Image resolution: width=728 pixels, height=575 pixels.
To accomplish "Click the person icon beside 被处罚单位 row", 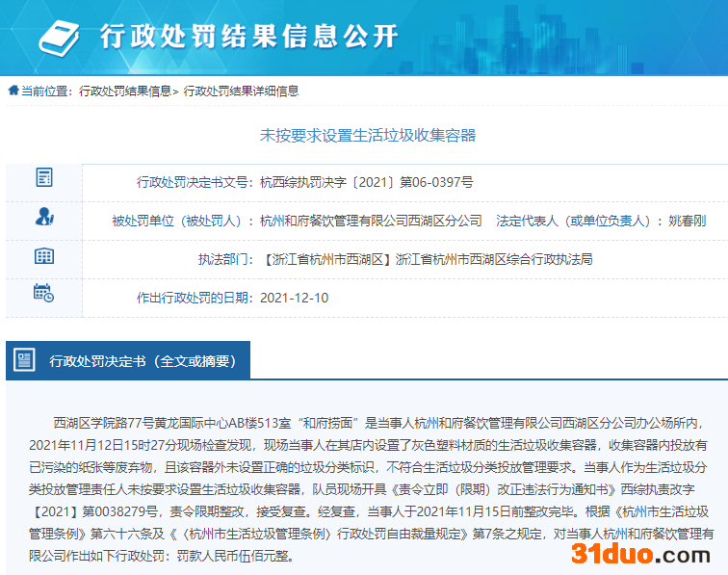I will click(43, 217).
